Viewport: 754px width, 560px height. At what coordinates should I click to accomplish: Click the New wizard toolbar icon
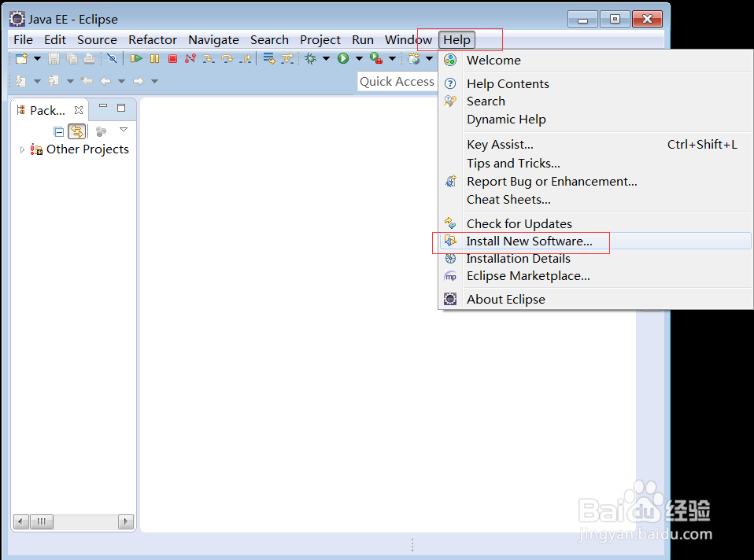click(21, 59)
